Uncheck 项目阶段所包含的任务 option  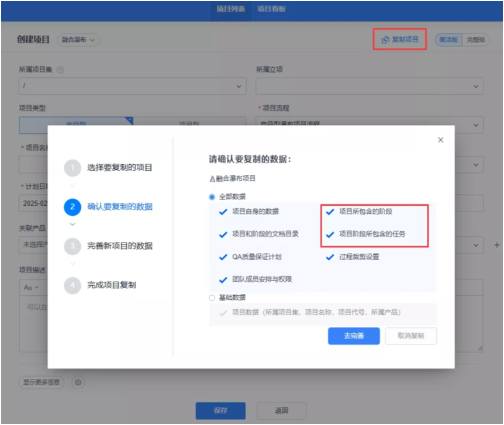point(330,234)
